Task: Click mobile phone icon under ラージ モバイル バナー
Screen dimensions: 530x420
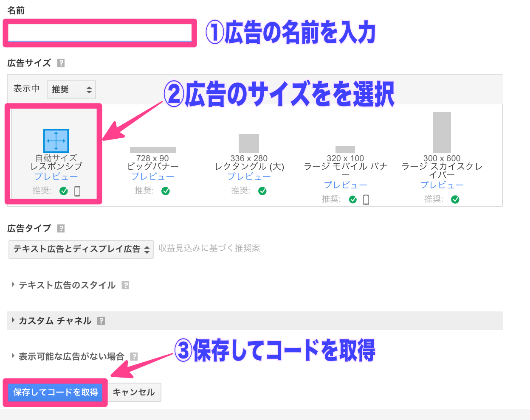Action: [x=366, y=200]
